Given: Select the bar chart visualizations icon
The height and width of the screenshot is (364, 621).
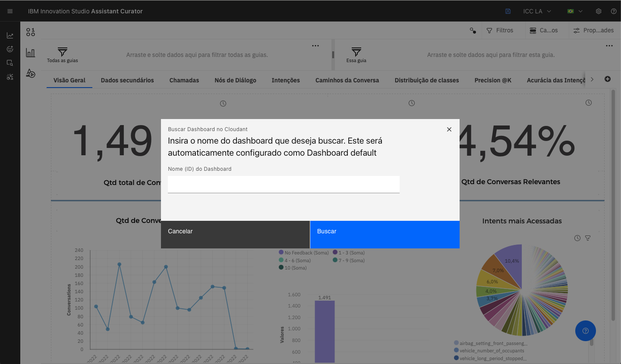Looking at the screenshot, I should [30, 53].
